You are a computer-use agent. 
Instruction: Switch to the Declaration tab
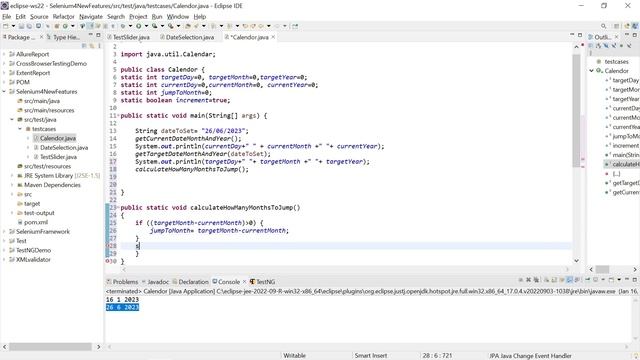pos(190,282)
